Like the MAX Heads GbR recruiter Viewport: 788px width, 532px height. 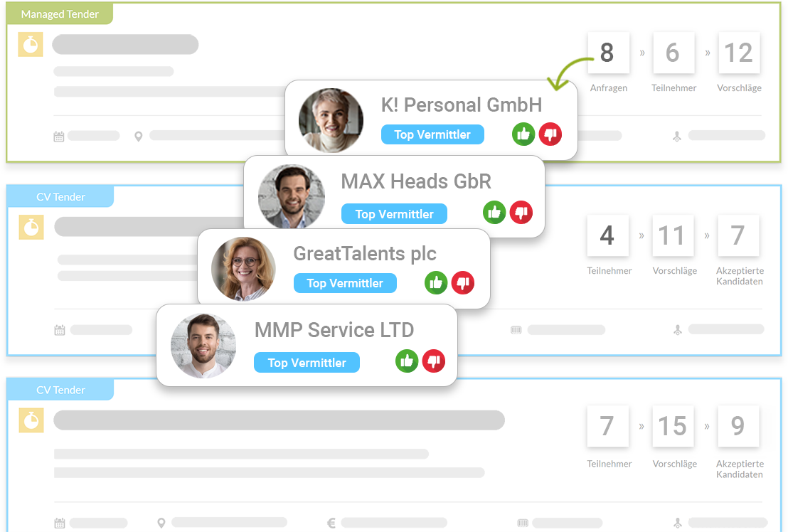494,212
